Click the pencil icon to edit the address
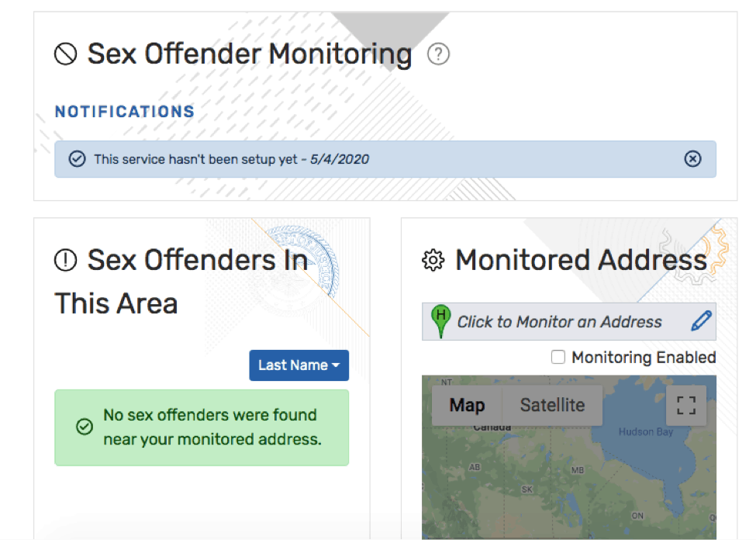The height and width of the screenshot is (540, 756). 699,320
